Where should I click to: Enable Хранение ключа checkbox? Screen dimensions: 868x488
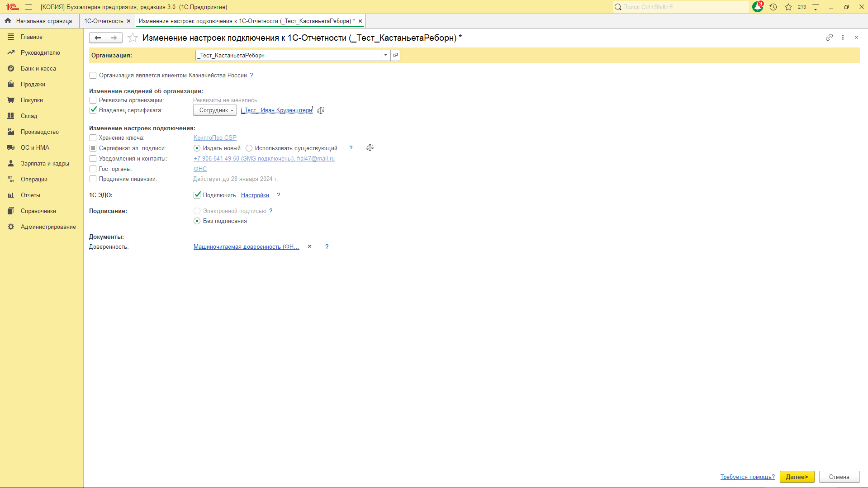coord(93,138)
